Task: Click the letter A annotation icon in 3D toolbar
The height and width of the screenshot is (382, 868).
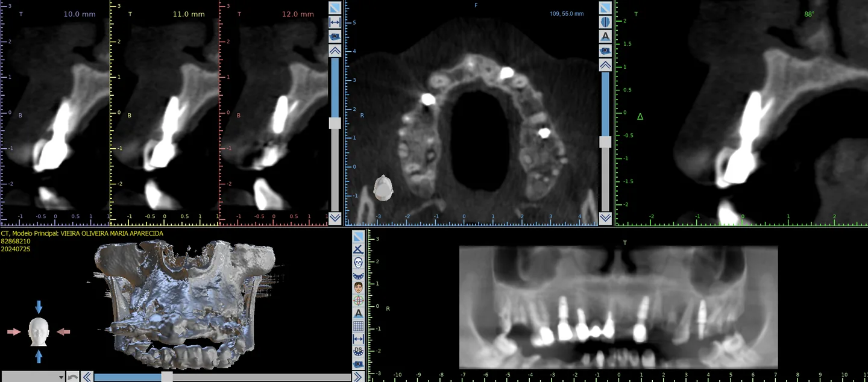Action: [x=359, y=313]
